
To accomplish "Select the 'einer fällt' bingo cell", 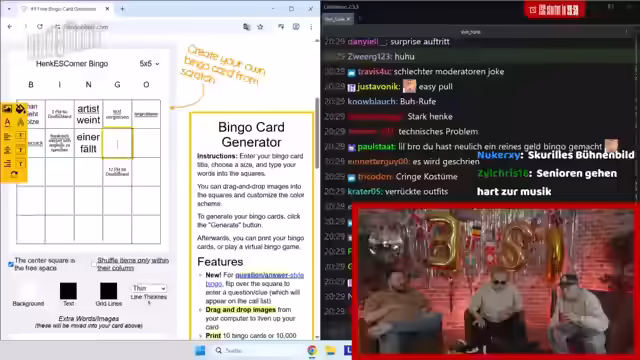I will (x=88, y=143).
